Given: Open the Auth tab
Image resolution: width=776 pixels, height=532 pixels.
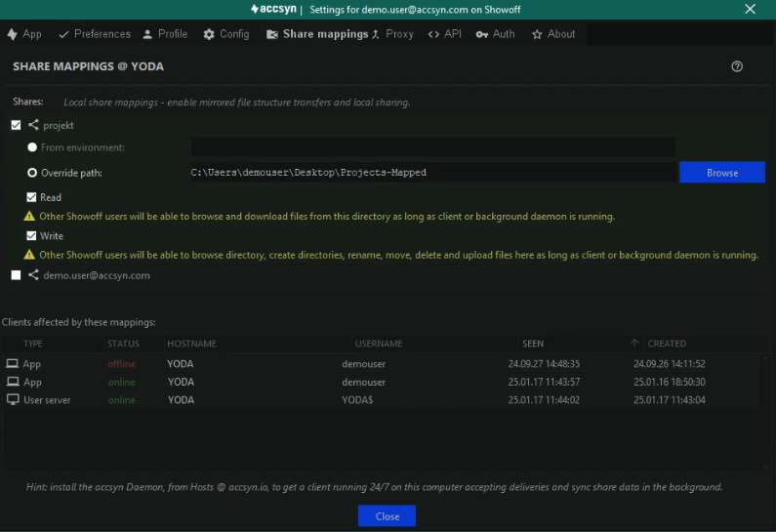Looking at the screenshot, I should (x=496, y=34).
